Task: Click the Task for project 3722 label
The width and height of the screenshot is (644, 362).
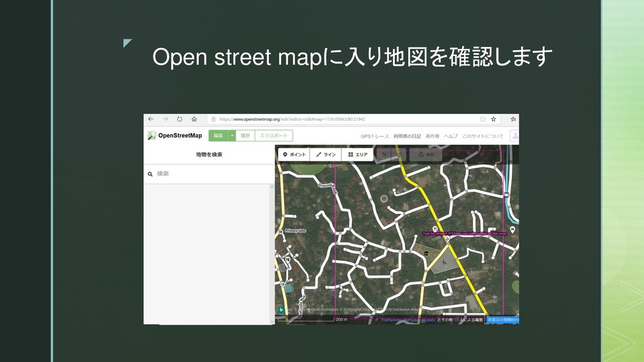Action: 465,234
